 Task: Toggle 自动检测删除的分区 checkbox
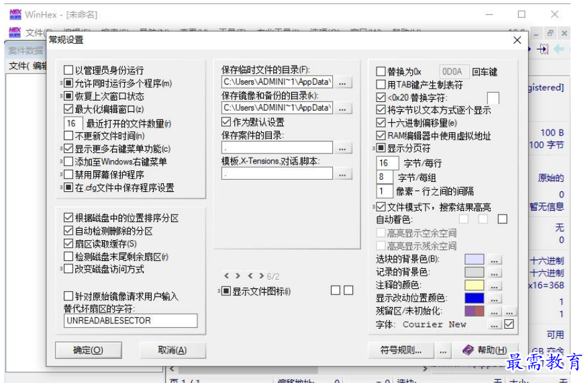tap(68, 231)
